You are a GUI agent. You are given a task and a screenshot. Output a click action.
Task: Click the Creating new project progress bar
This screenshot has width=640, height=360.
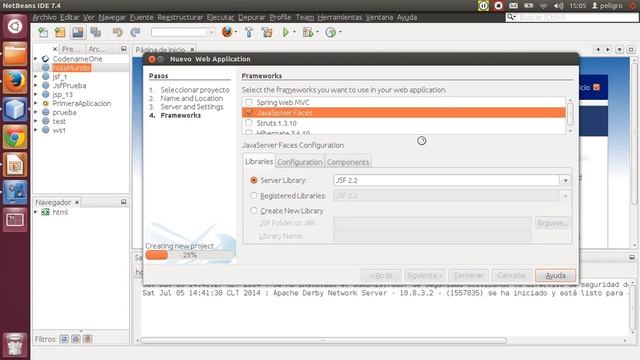(190, 255)
